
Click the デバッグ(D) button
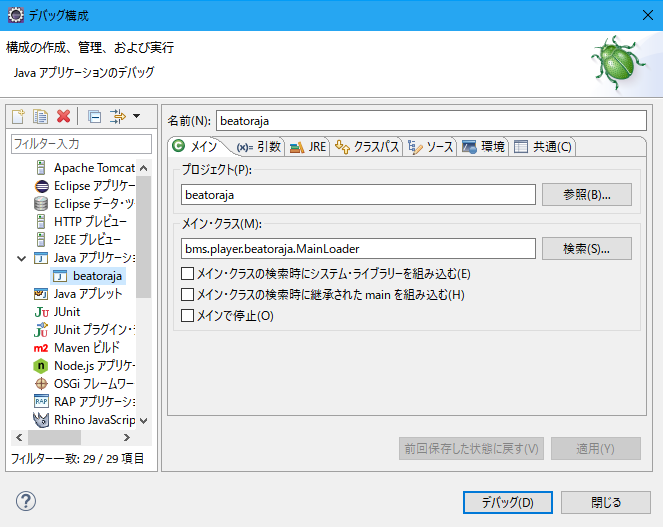pyautogui.click(x=508, y=502)
